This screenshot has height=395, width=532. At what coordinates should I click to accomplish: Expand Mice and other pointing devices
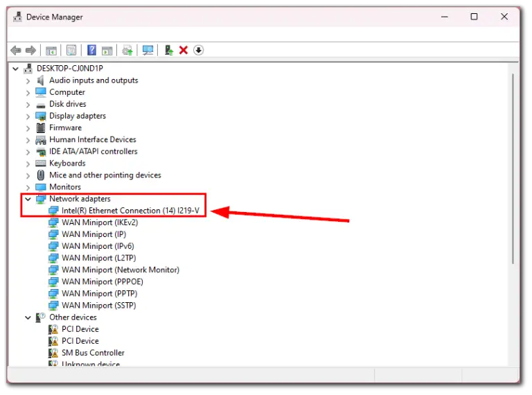coord(28,176)
